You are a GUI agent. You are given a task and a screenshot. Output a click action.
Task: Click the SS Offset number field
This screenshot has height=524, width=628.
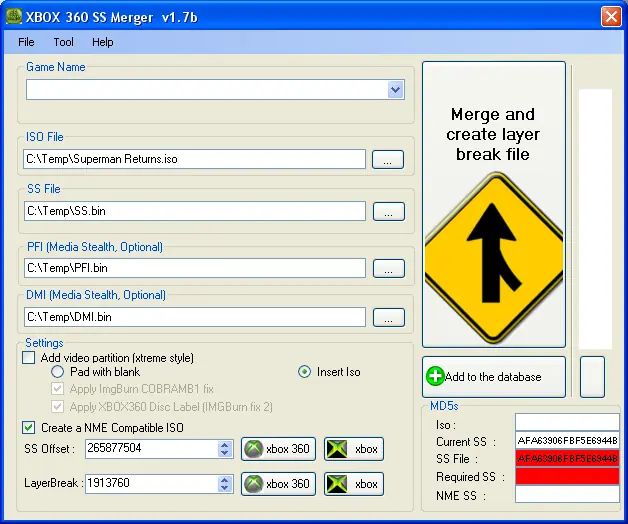(152, 448)
